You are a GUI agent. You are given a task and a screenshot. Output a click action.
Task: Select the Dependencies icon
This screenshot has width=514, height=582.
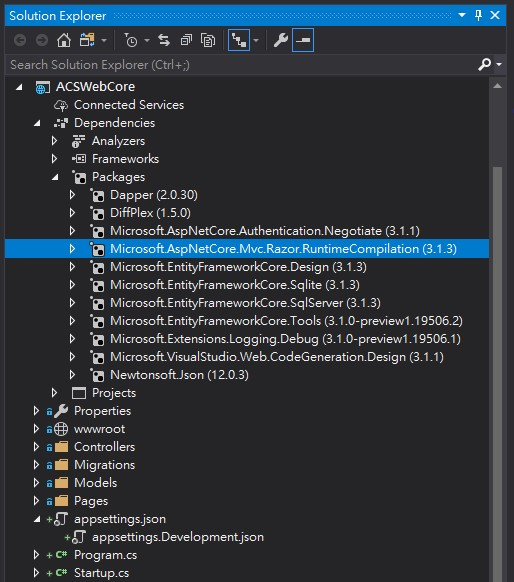click(61, 123)
